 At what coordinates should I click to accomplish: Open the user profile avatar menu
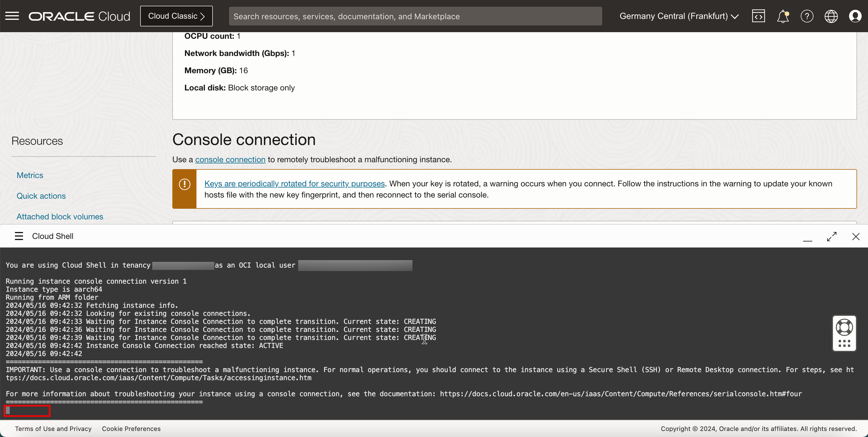click(x=855, y=16)
